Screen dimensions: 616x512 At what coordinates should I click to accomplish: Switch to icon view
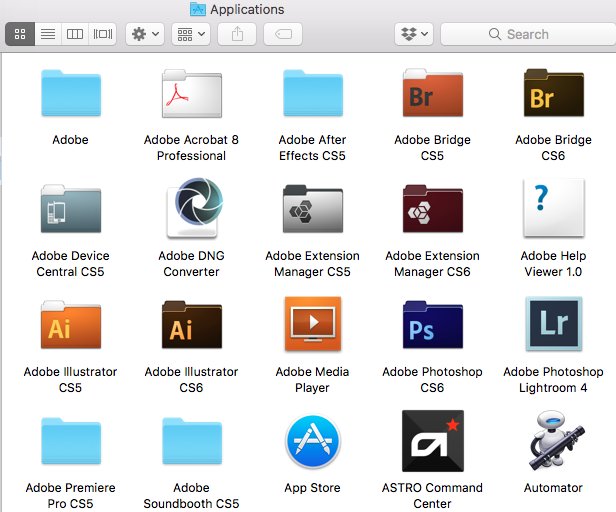tap(20, 34)
